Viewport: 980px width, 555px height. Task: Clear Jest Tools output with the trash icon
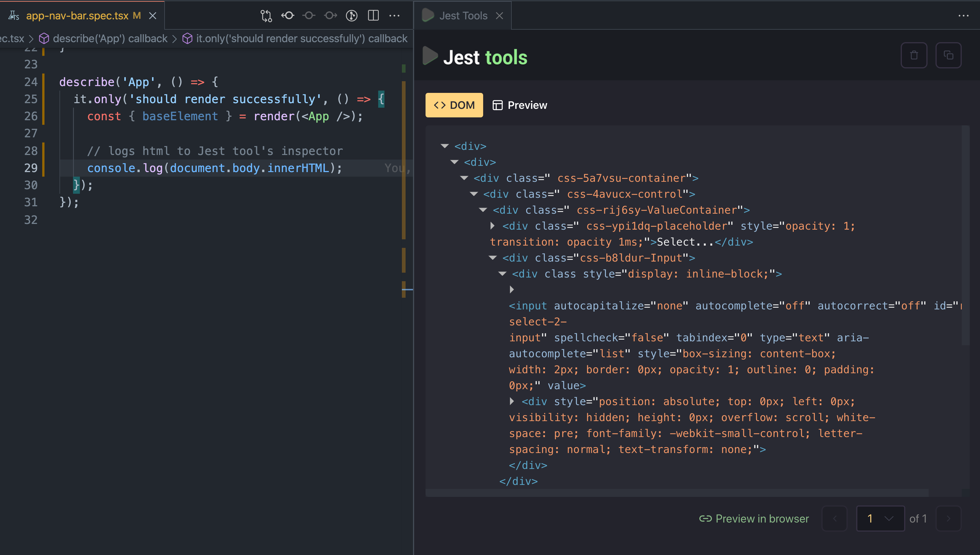[x=914, y=55]
